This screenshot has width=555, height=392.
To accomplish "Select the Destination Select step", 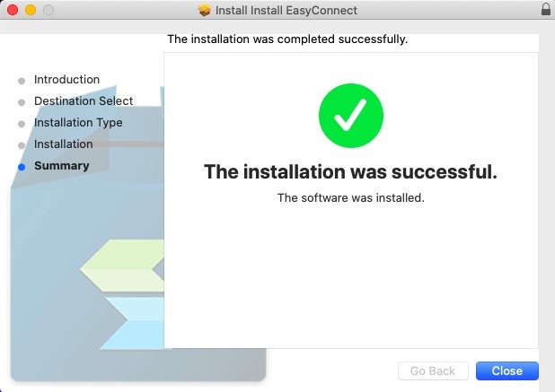I will [x=84, y=101].
